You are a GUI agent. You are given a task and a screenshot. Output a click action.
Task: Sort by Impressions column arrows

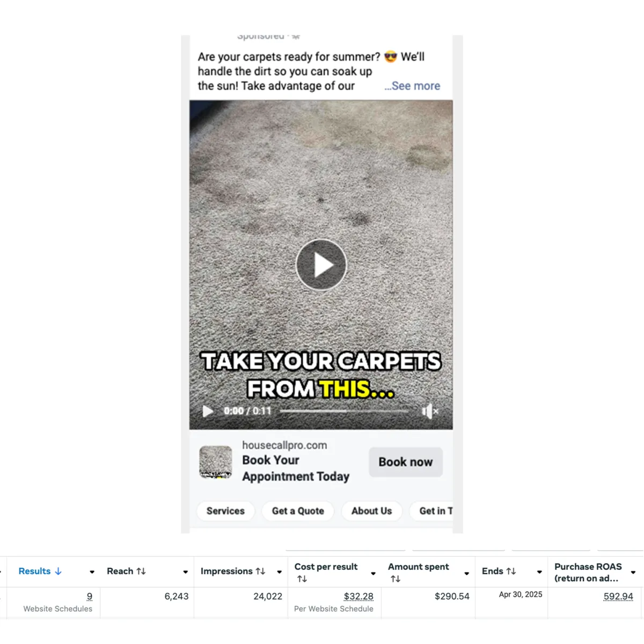pos(260,572)
